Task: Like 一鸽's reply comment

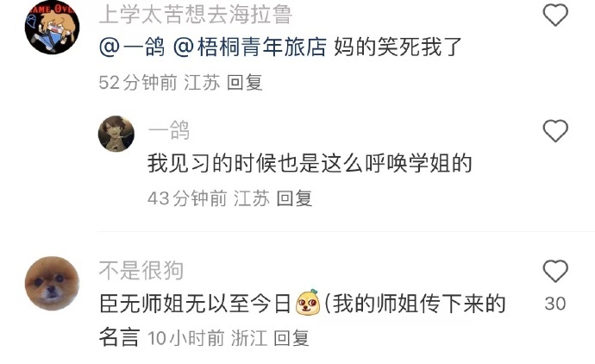Action: 555,131
